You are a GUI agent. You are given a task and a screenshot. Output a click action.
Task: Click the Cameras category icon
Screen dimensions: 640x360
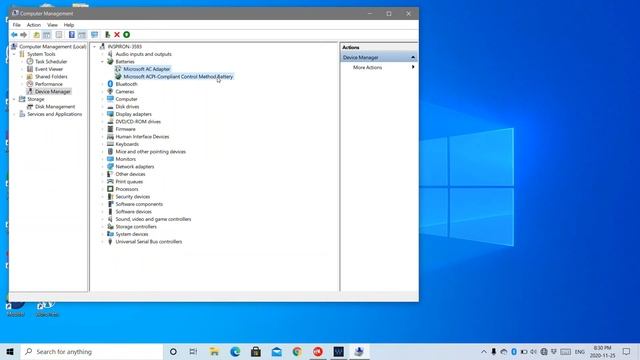(110, 91)
